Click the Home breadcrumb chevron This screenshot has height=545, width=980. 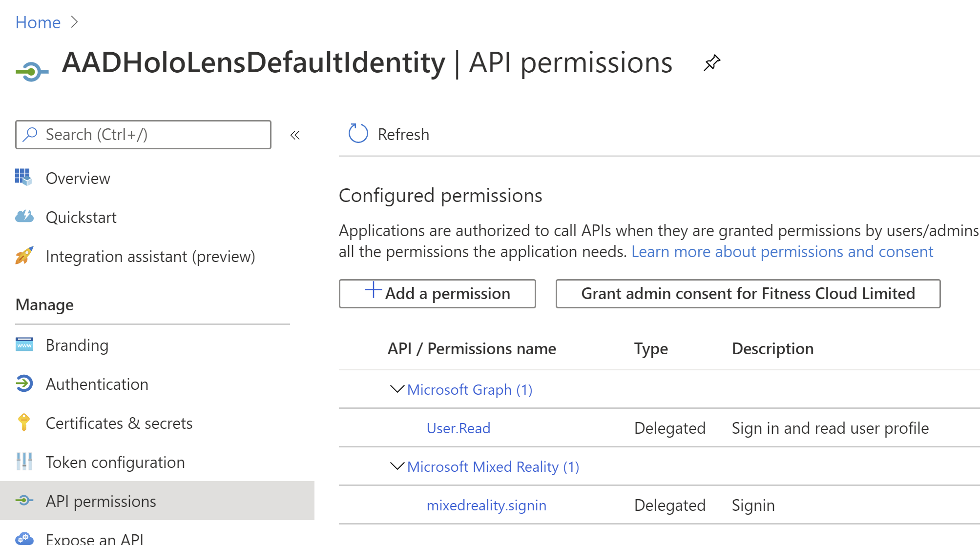[74, 22]
